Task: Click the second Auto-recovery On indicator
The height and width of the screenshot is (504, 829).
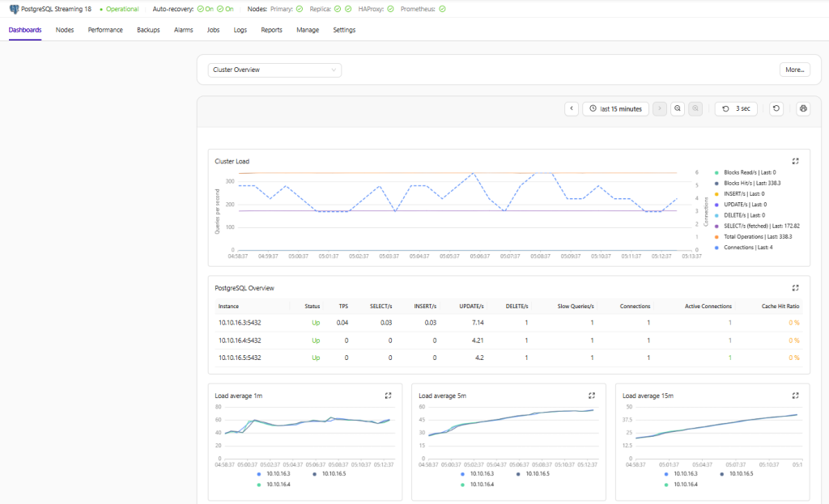Action: (x=225, y=9)
